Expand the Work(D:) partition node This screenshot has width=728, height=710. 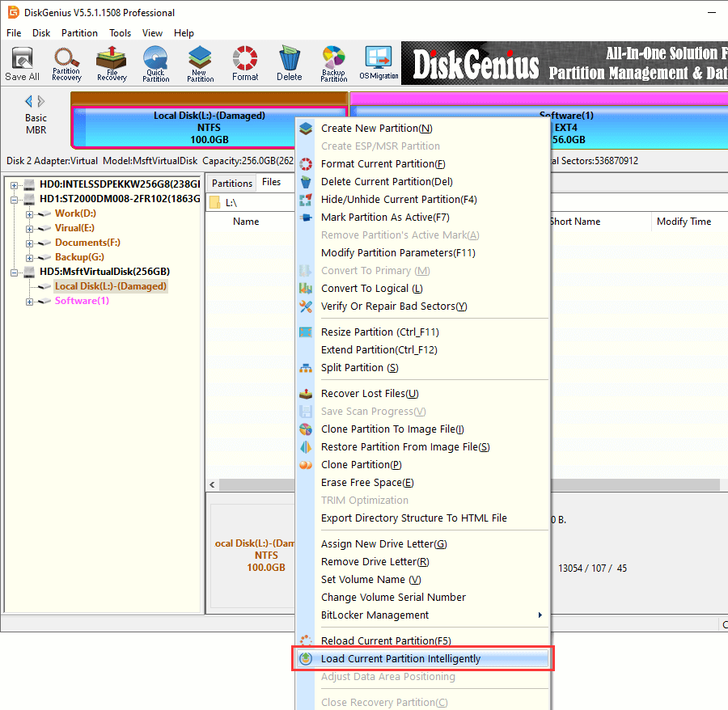click(x=29, y=214)
